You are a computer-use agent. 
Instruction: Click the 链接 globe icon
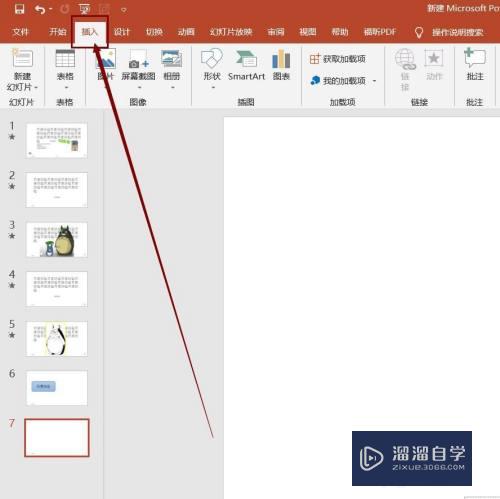coord(405,59)
